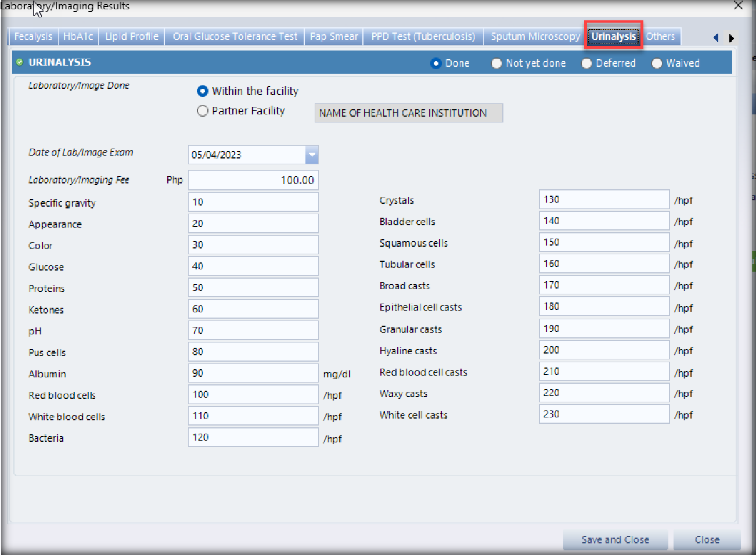Open the Others tab
Image resolution: width=756 pixels, height=555 pixels.
tap(660, 37)
